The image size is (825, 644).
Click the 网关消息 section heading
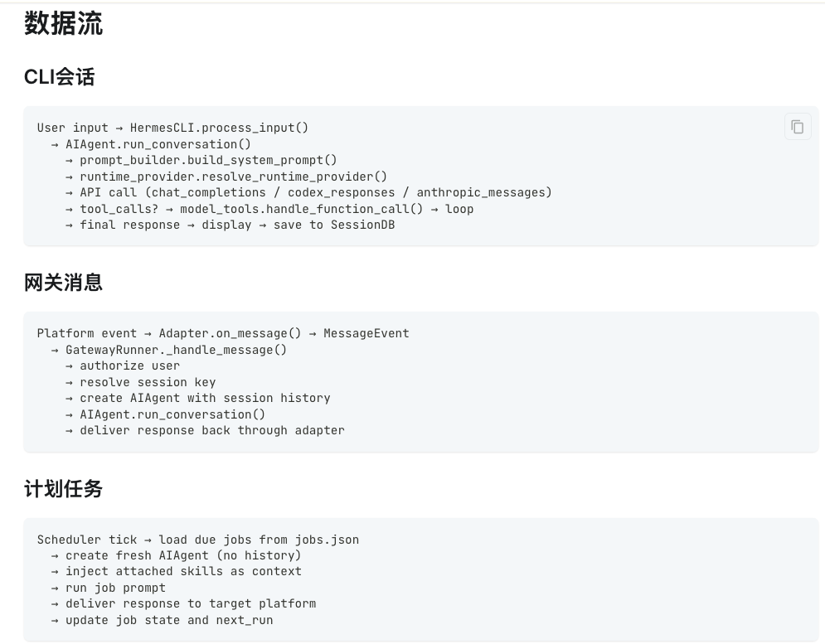[x=63, y=283]
